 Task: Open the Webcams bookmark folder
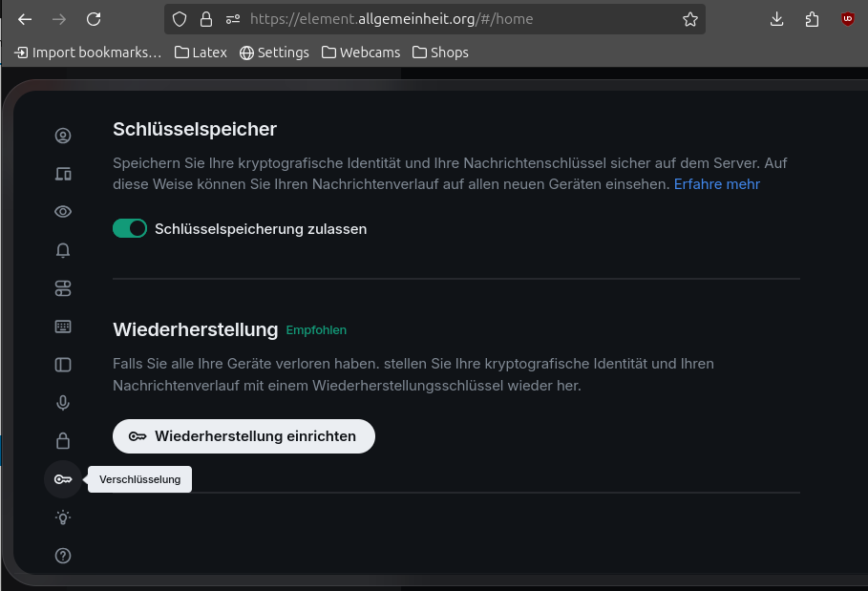tap(361, 53)
